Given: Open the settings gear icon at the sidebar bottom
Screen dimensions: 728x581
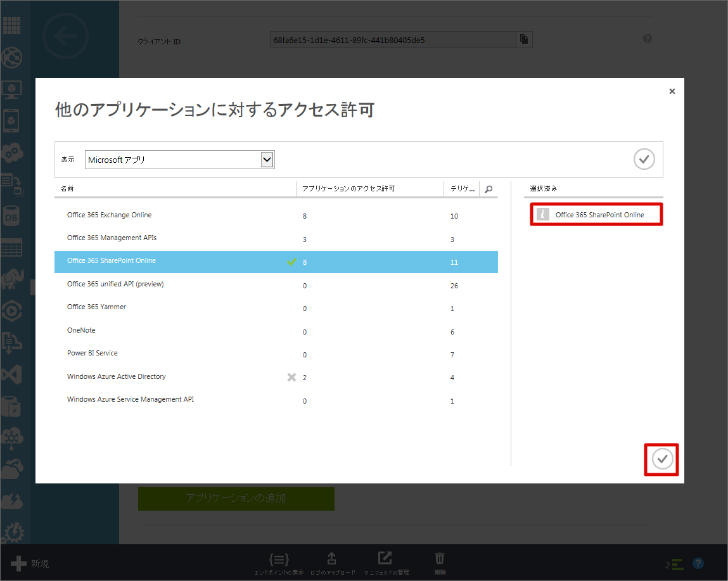Looking at the screenshot, I should click(12, 532).
